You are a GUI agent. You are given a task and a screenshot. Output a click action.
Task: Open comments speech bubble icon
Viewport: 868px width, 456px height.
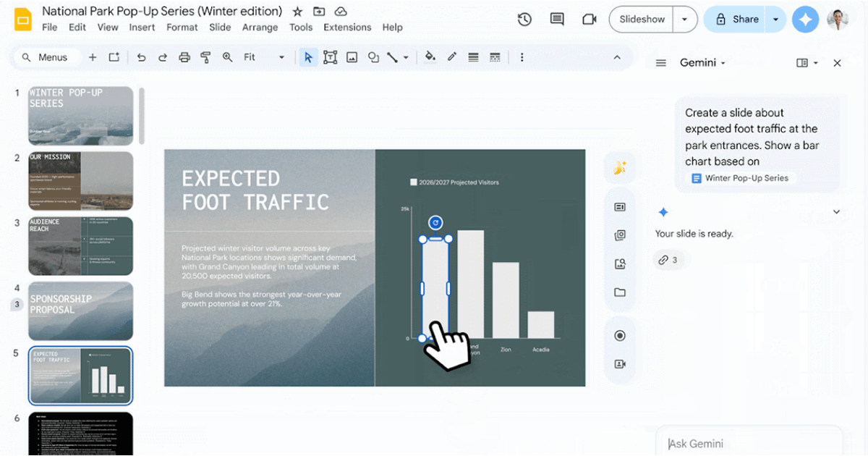coord(557,20)
